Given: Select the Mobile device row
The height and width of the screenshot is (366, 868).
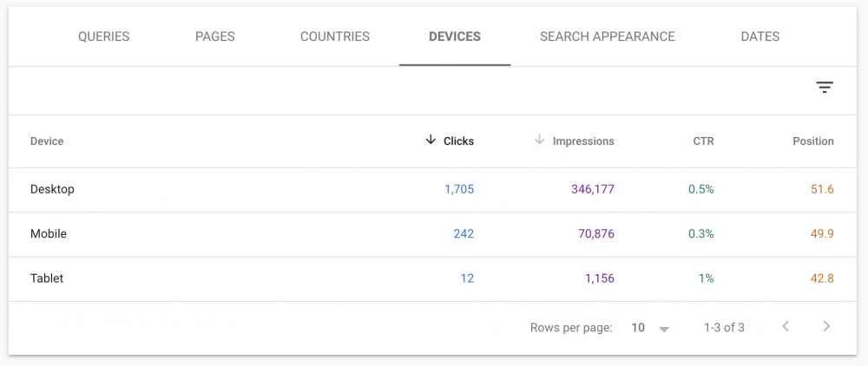Looking at the screenshot, I should click(x=49, y=234).
